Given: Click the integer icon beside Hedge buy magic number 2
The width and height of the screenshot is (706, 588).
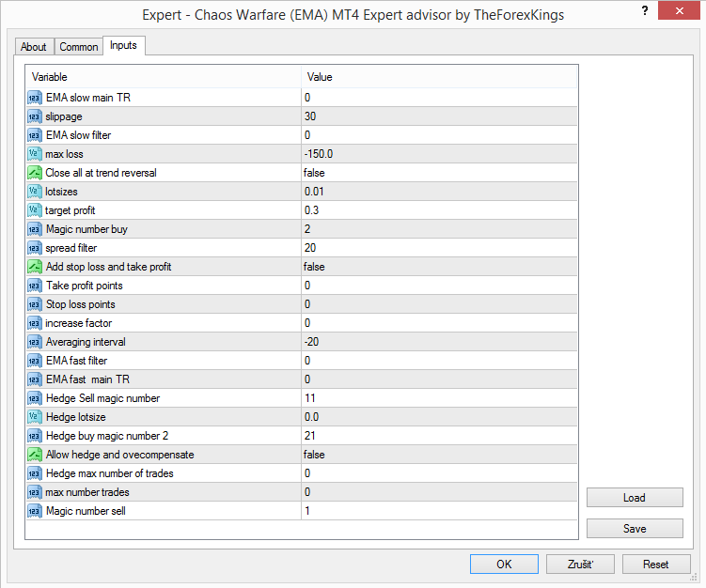Looking at the screenshot, I should (x=35, y=436).
